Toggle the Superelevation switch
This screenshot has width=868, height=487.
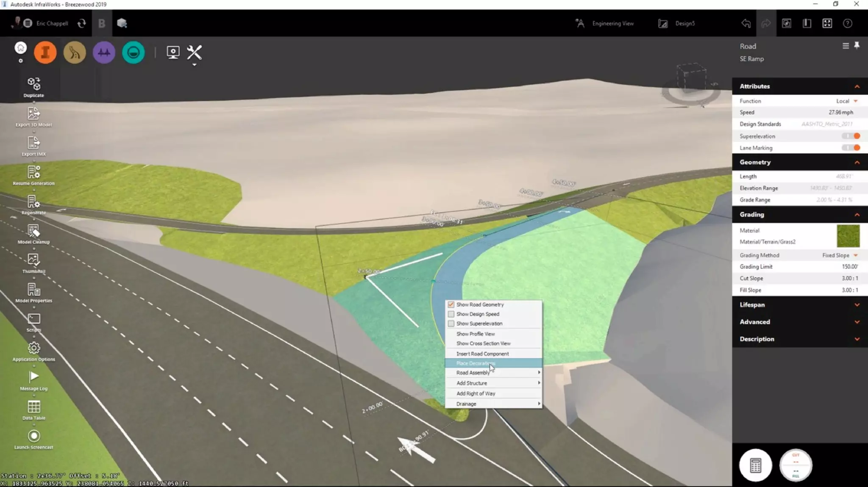(851, 136)
